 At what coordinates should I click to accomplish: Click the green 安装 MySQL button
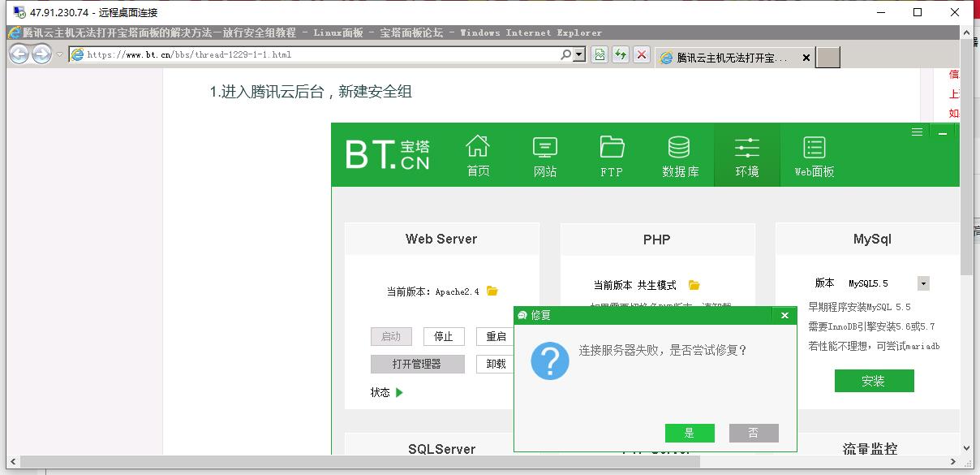click(x=874, y=381)
